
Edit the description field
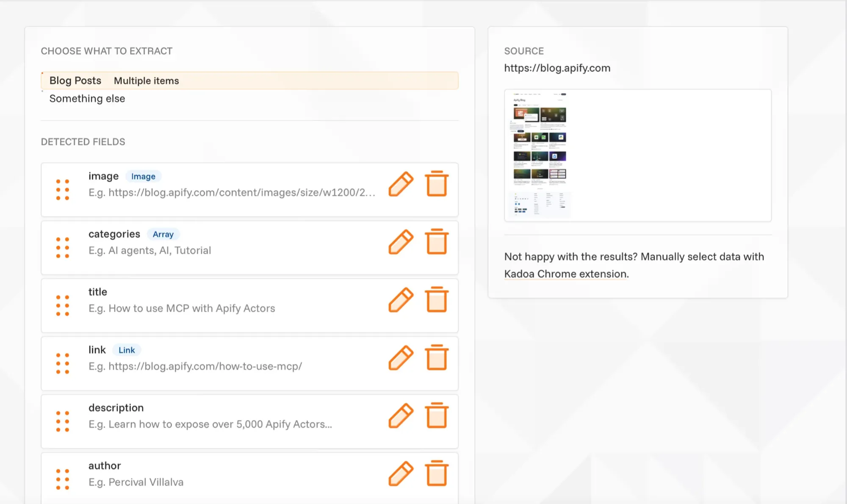coord(401,415)
